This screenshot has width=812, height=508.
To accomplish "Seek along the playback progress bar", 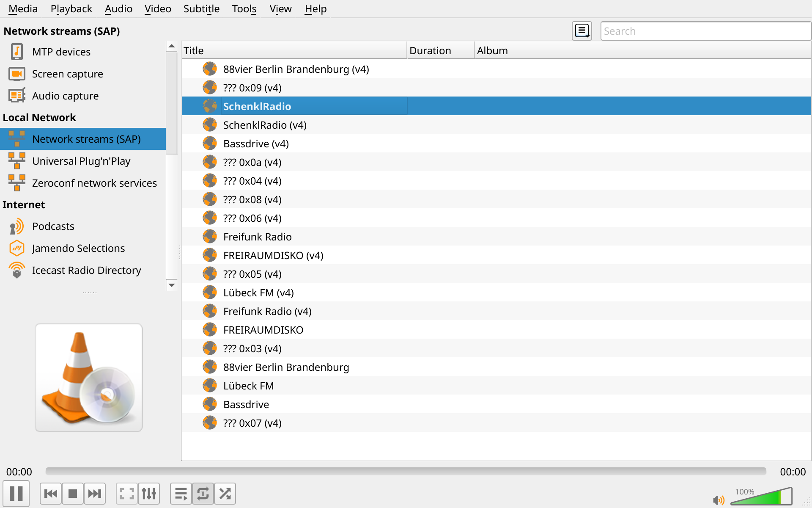I will pyautogui.click(x=406, y=471).
